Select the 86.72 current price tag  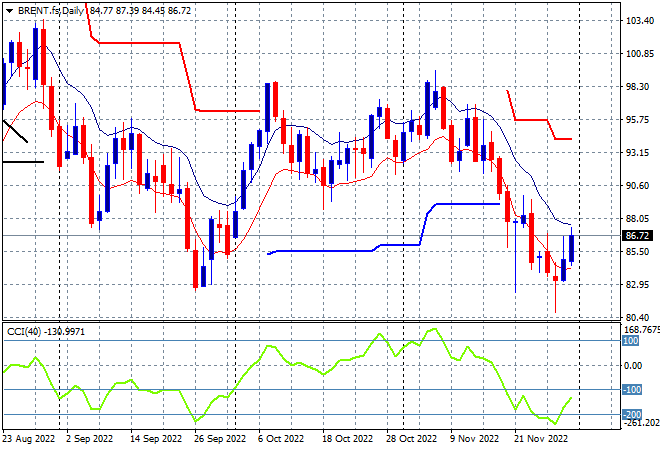[637, 236]
